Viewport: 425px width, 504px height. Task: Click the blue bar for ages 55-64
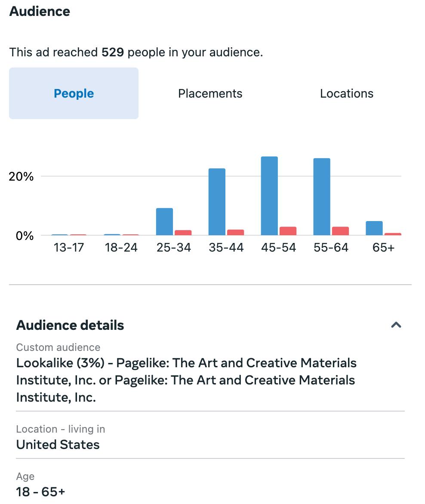pyautogui.click(x=322, y=197)
